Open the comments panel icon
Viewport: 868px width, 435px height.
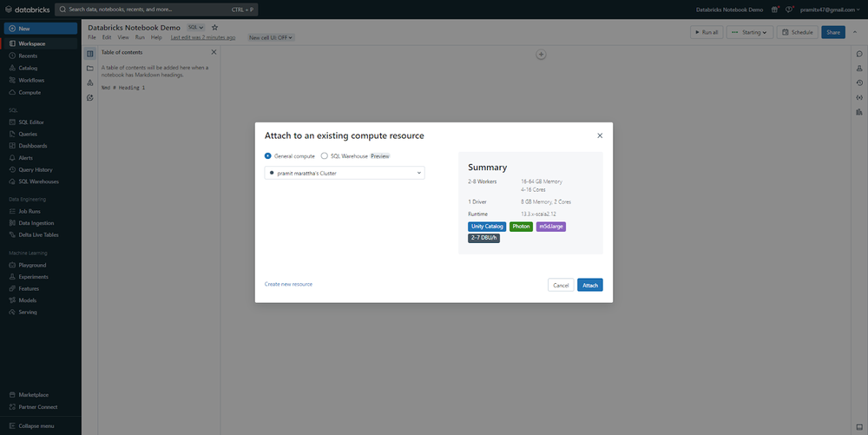tap(859, 54)
